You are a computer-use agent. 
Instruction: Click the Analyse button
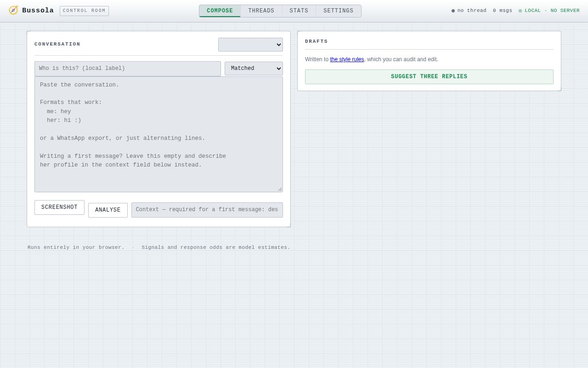pyautogui.click(x=108, y=210)
